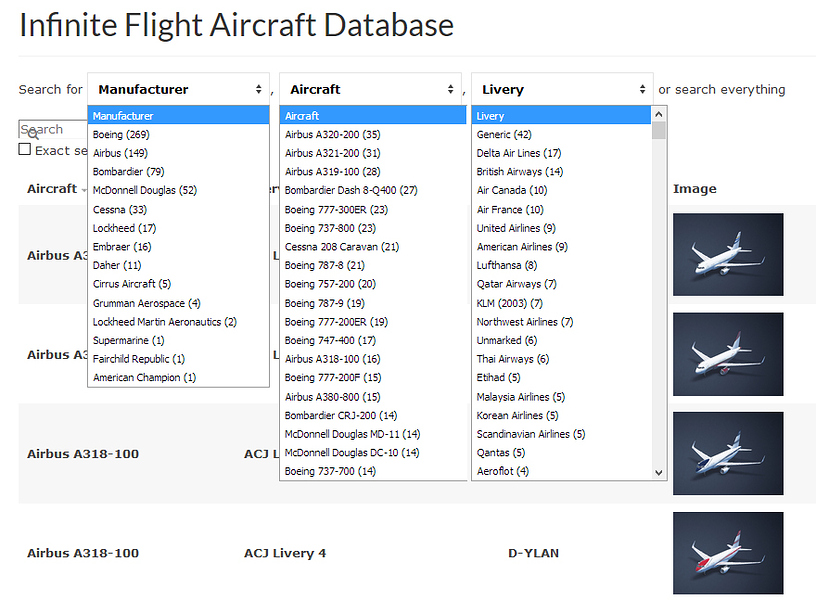
Task: Select Qatar Airways (7) from the Livery list
Action: click(x=518, y=284)
